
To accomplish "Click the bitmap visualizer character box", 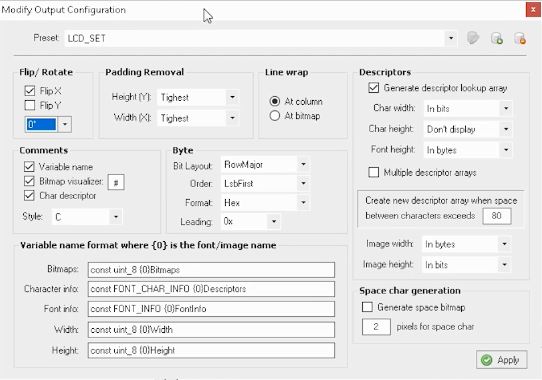I will point(116,182).
